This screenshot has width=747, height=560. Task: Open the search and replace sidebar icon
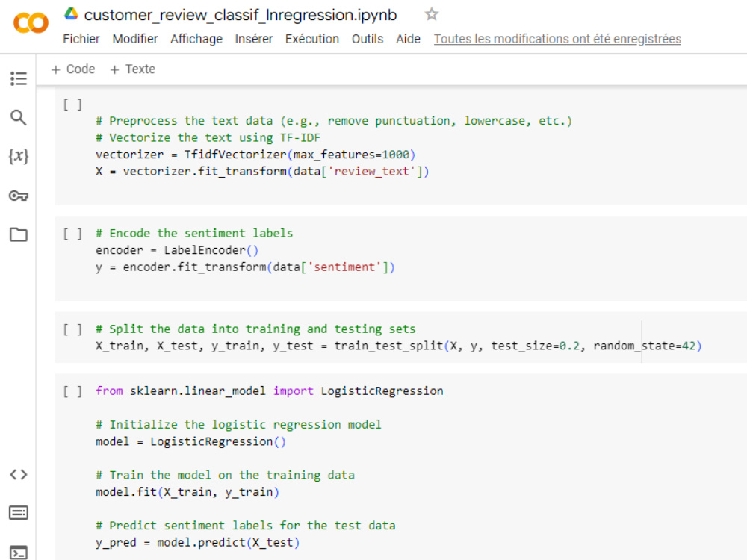(19, 117)
